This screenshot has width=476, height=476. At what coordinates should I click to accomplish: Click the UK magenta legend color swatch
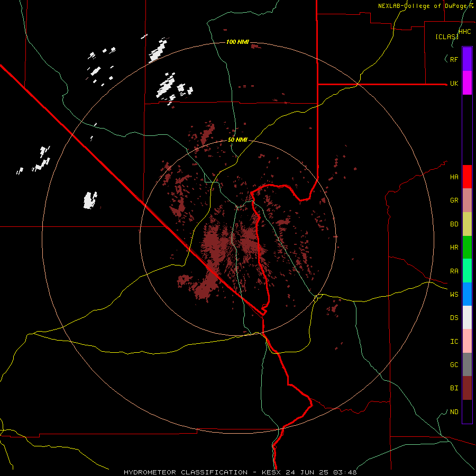[x=467, y=83]
